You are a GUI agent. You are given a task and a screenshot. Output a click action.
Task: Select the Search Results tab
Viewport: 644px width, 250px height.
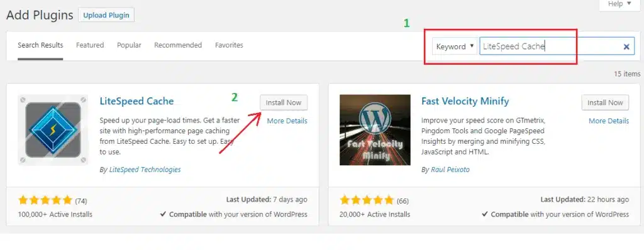(x=40, y=45)
